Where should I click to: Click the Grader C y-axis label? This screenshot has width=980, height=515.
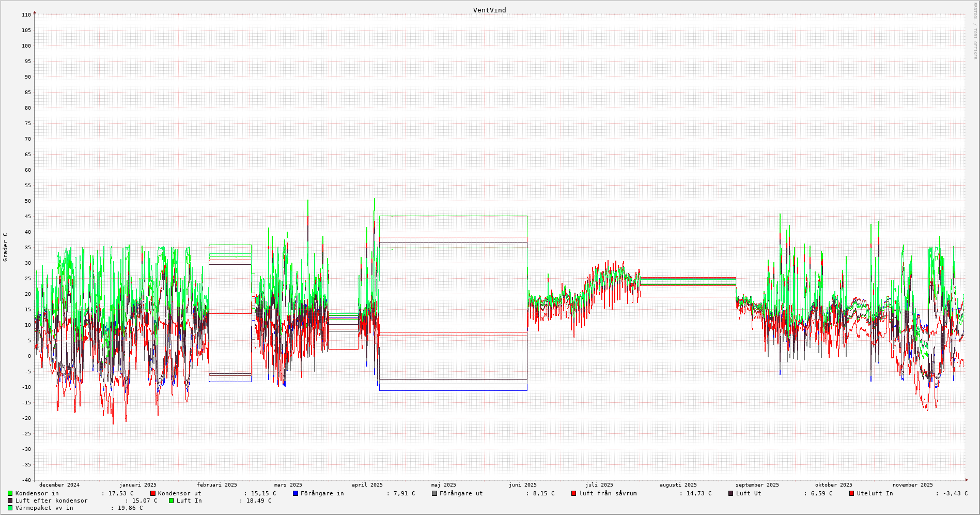coord(6,247)
